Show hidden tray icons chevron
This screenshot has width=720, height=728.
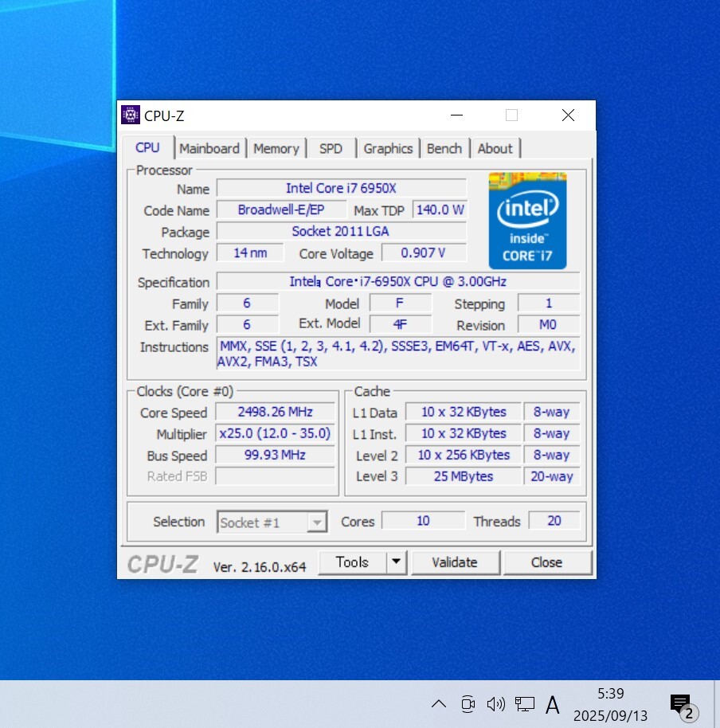438,704
